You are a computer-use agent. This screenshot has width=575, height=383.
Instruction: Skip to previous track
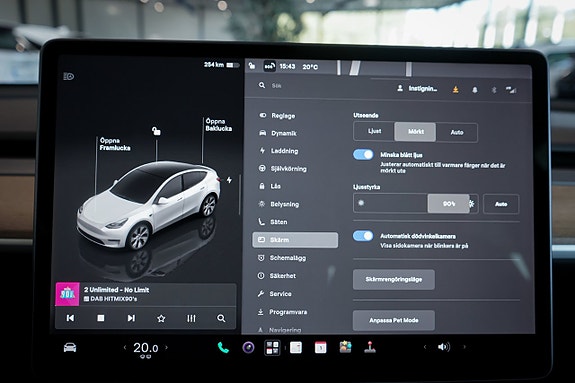[70, 318]
